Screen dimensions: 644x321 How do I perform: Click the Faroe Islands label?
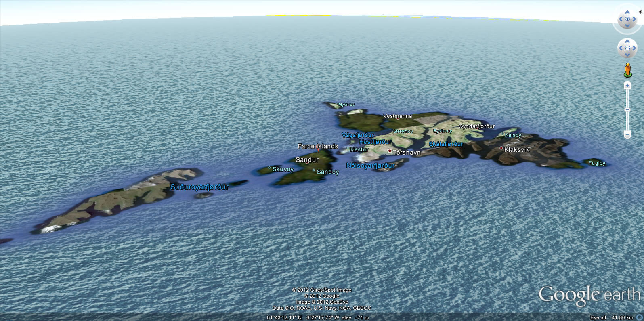(318, 146)
